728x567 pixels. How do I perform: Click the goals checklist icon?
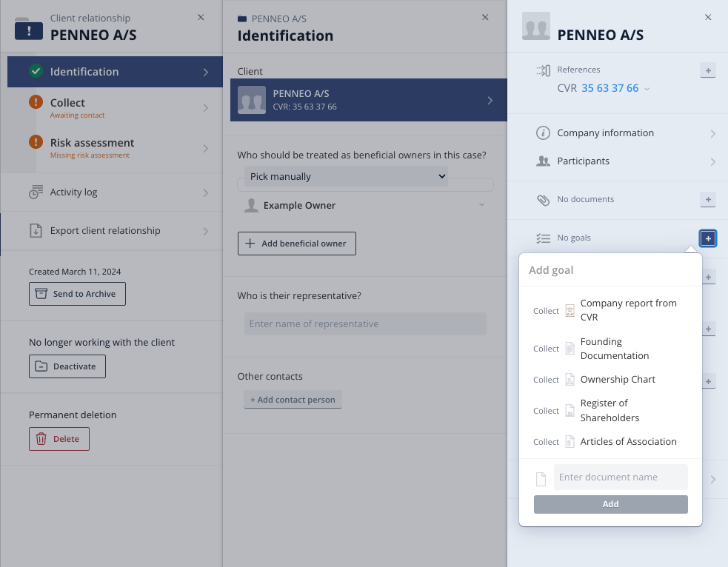point(543,238)
